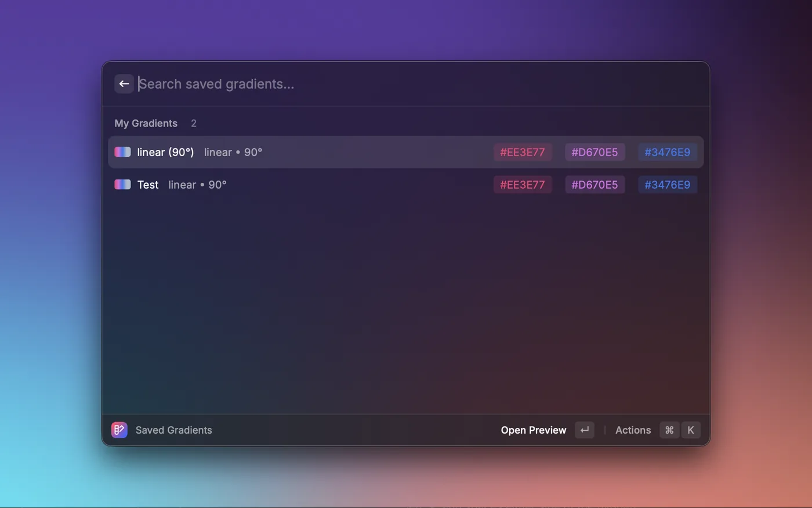Click #3476E9 tag in Test row
812x508 pixels.
[668, 185]
